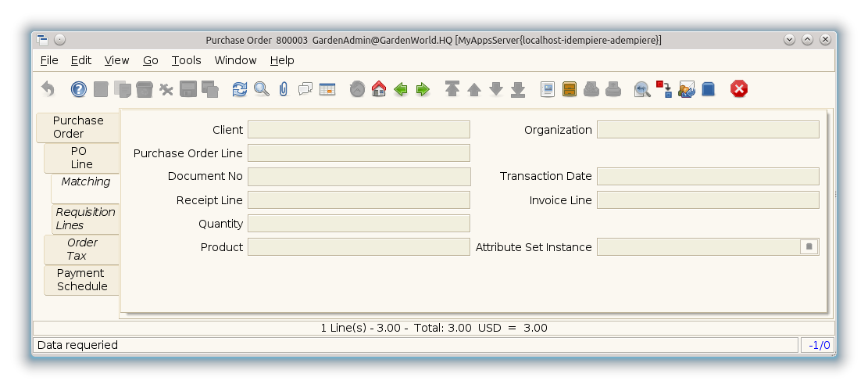Click the Active Workflows icon
Image resolution: width=868 pixels, height=388 pixels.
[x=664, y=89]
